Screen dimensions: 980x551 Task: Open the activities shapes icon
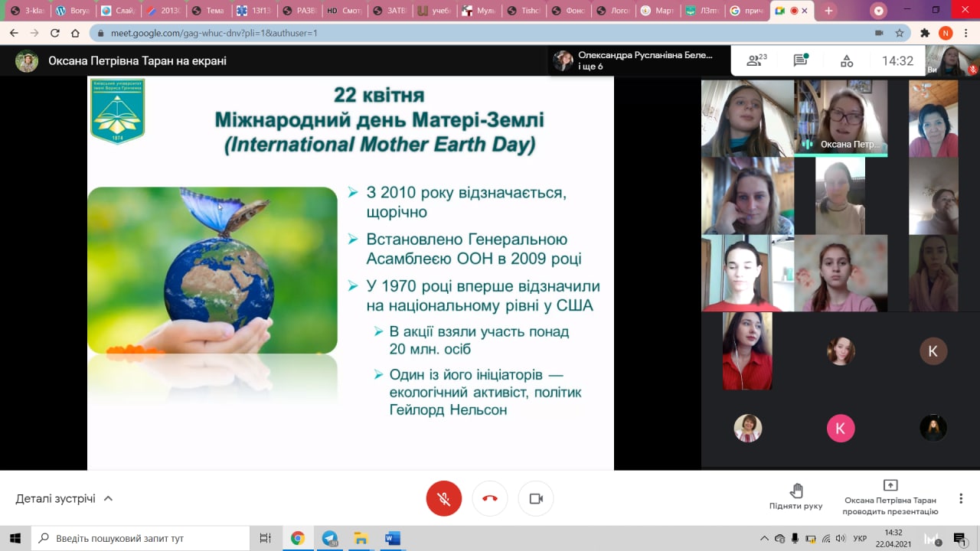[847, 60]
